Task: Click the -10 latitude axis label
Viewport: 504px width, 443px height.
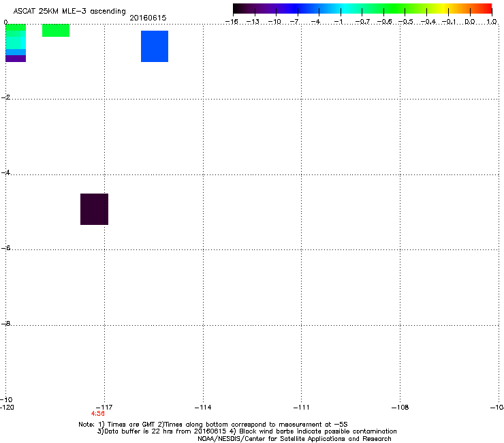Action: coord(6,399)
